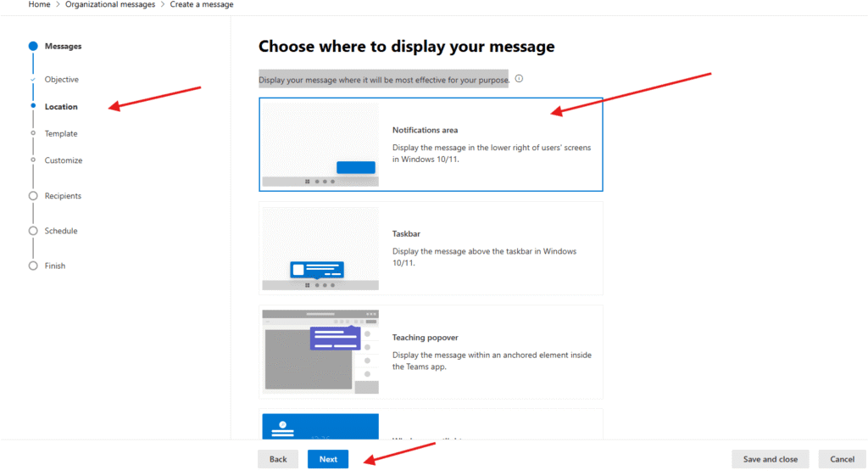
Task: Open Organizational messages breadcrumb link
Action: click(110, 5)
